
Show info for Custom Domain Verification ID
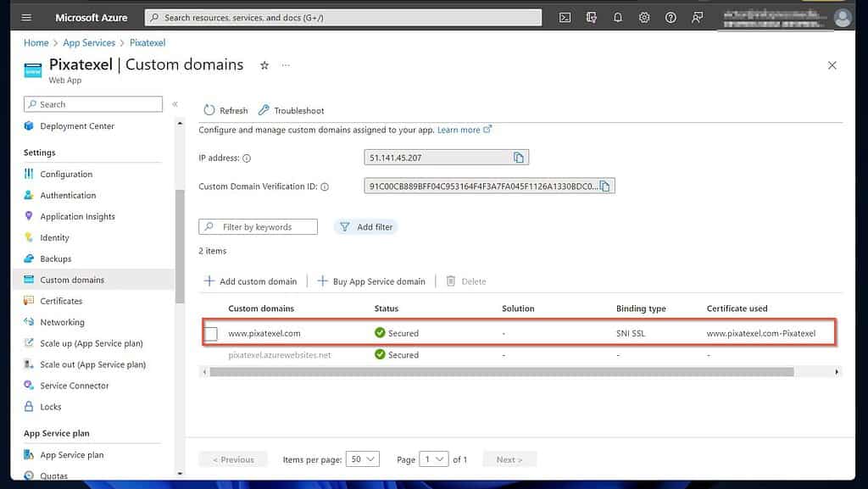325,187
